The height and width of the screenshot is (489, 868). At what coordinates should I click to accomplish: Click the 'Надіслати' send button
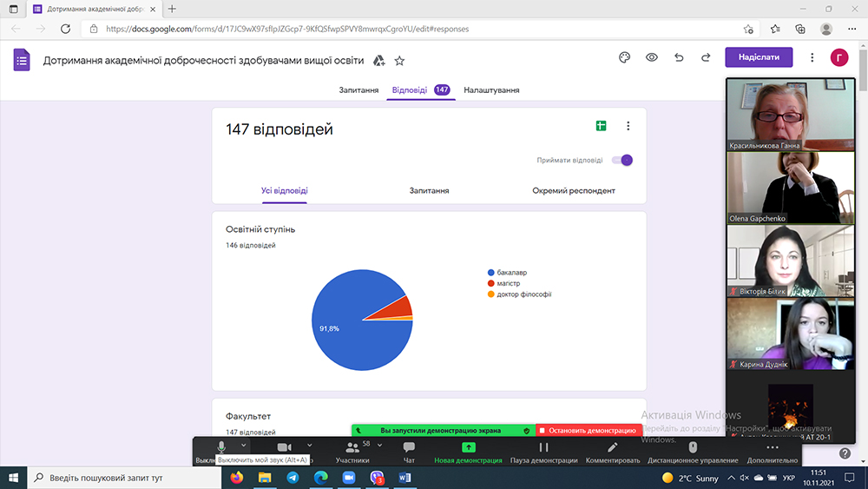[759, 57]
